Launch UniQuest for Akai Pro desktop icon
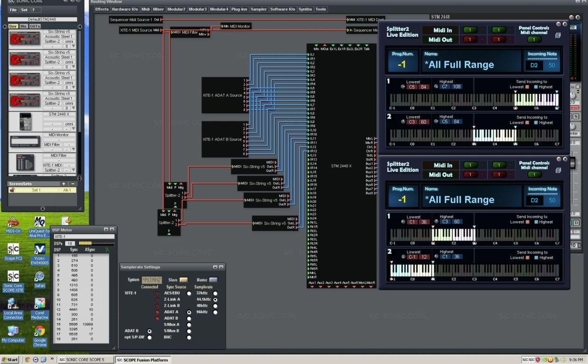 pos(40,227)
